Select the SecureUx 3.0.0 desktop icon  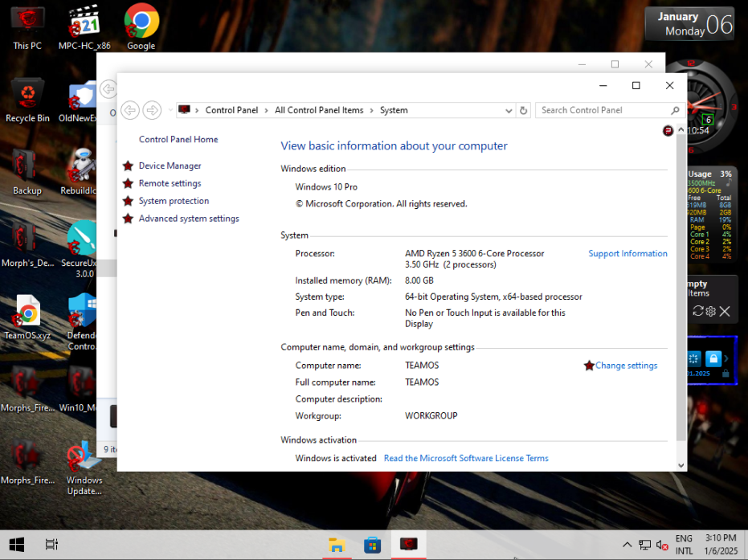pyautogui.click(x=81, y=250)
